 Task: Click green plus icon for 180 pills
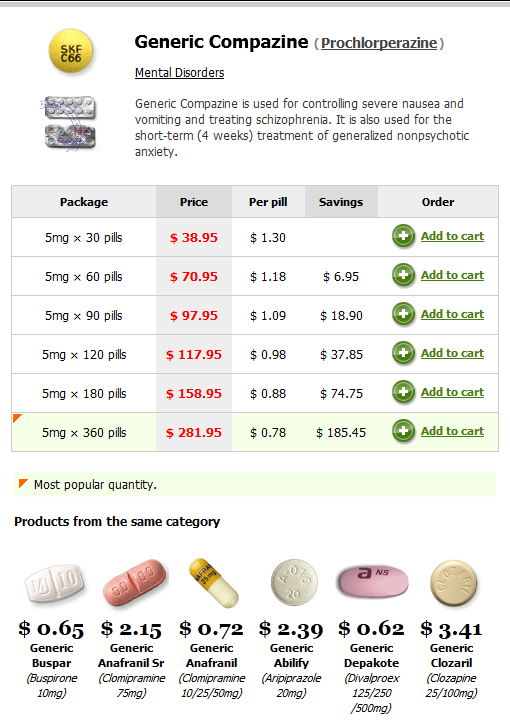tap(404, 392)
